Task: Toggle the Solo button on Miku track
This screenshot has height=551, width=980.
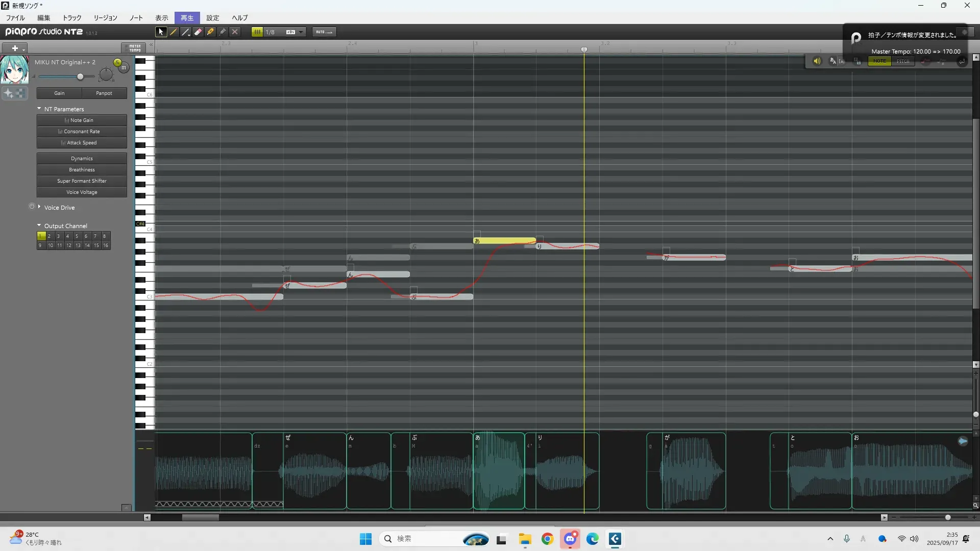Action: 117,62
